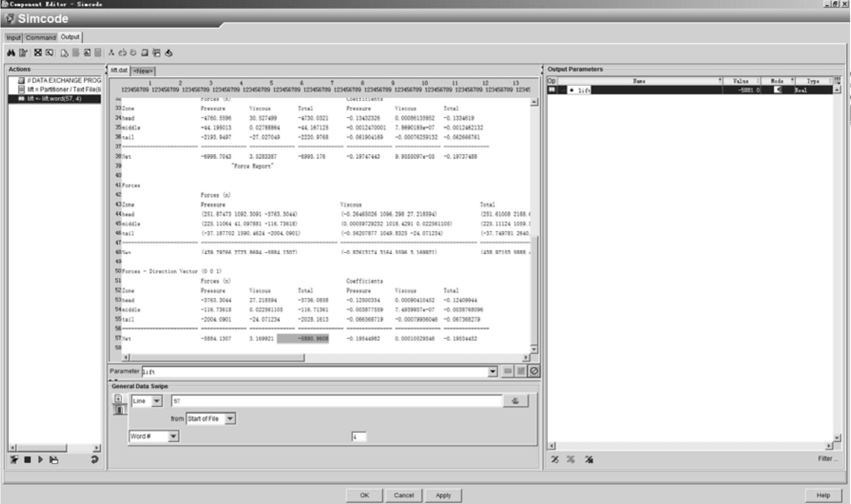Screen dimensions: 851x504
Task: Click the circular refresh toolbar icon
Action: [x=134, y=53]
